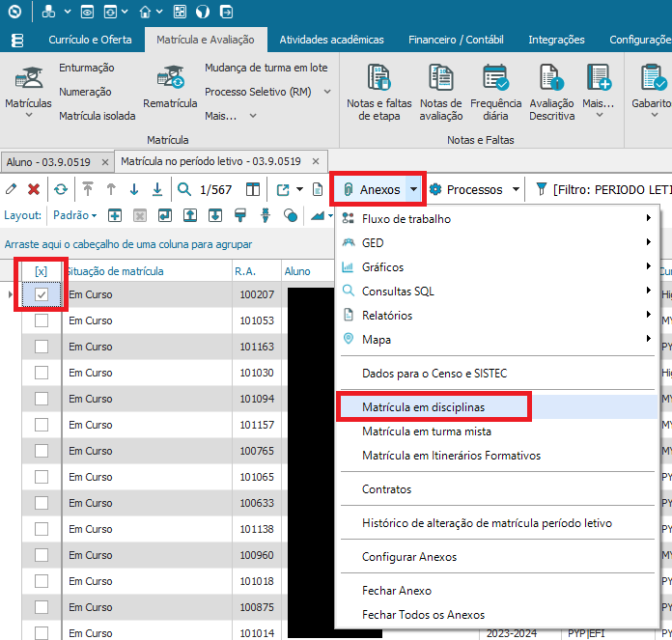The height and width of the screenshot is (640, 672).
Task: Check the checkbox for R.A. 100765
Action: tap(42, 451)
